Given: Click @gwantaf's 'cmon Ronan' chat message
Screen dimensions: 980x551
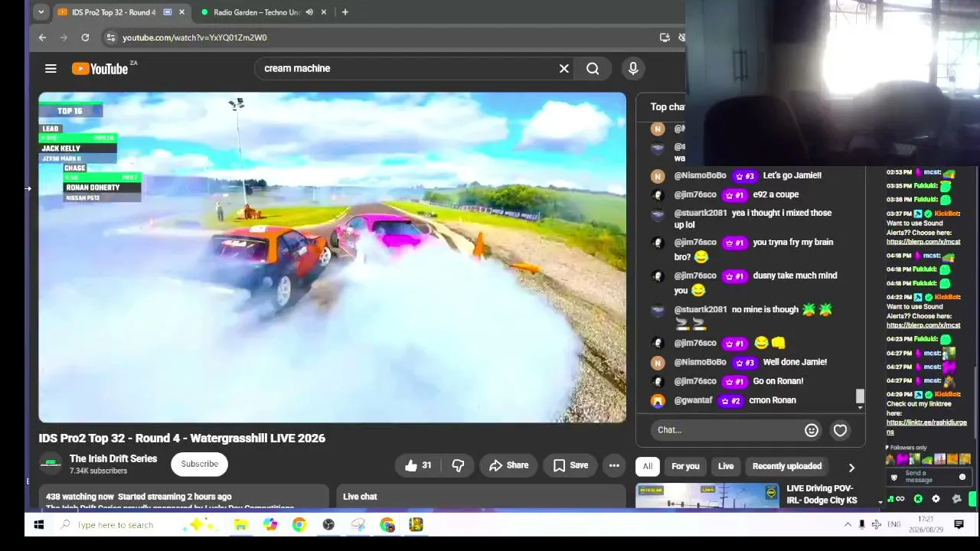Looking at the screenshot, I should [773, 400].
